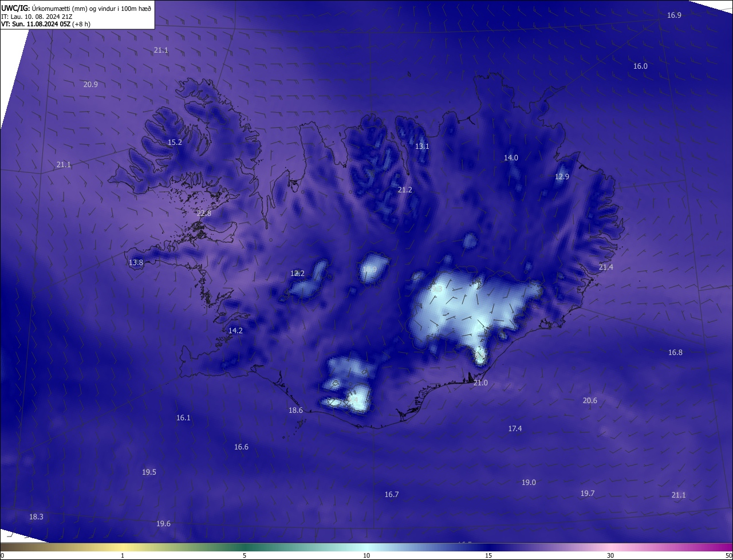Click the map value 12.9

pos(562,177)
